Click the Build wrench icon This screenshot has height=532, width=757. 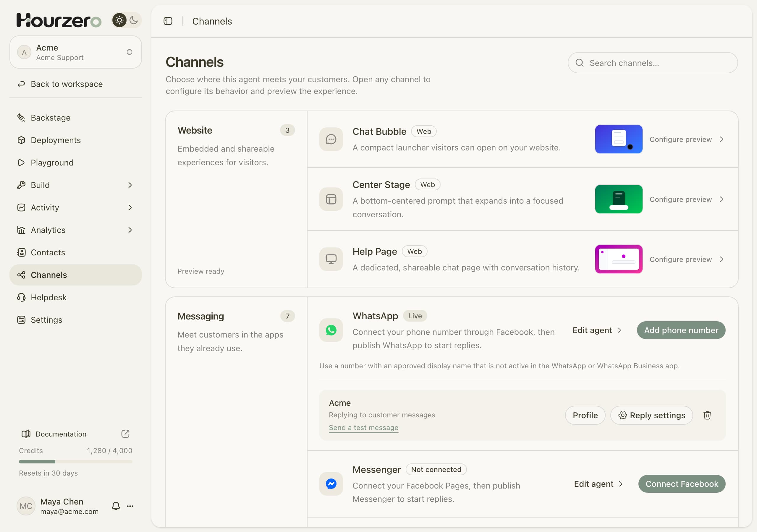click(x=21, y=185)
